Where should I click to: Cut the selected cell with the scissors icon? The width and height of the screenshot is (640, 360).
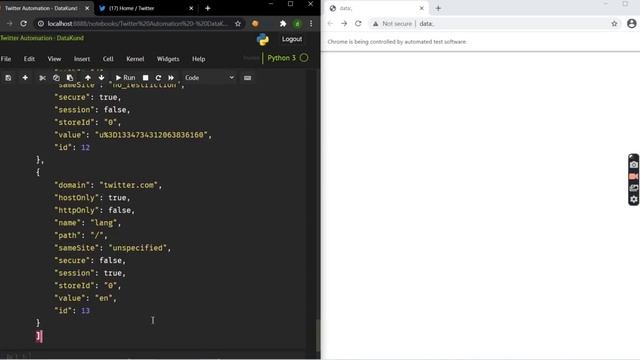tap(42, 78)
